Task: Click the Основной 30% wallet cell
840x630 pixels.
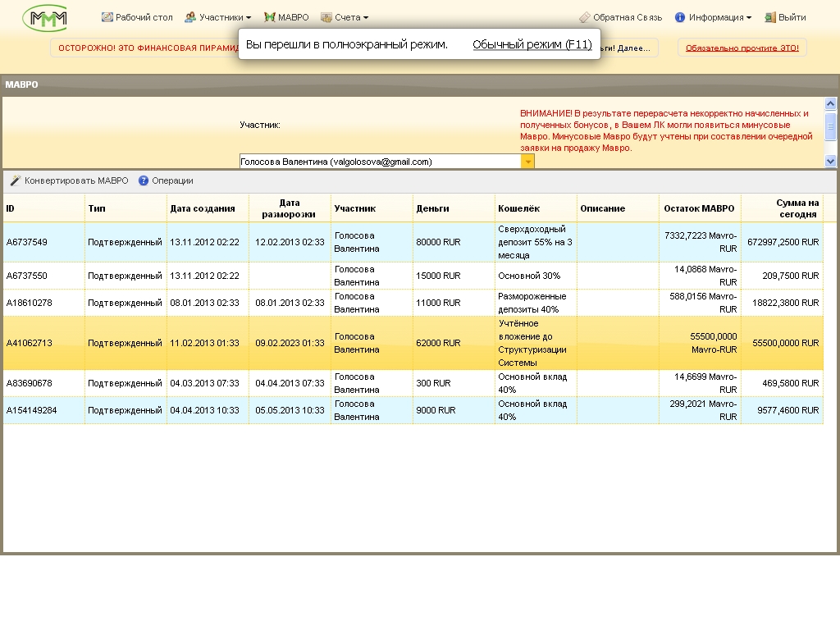Action: [536, 276]
